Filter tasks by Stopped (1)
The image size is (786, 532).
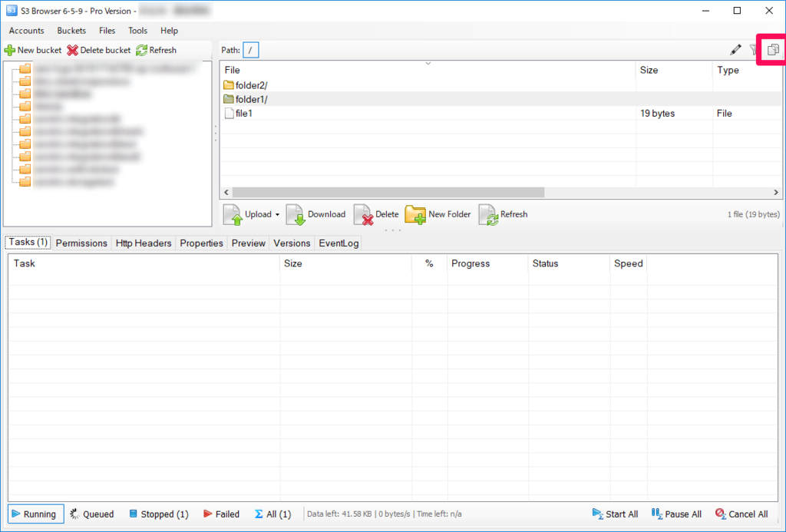(x=159, y=514)
